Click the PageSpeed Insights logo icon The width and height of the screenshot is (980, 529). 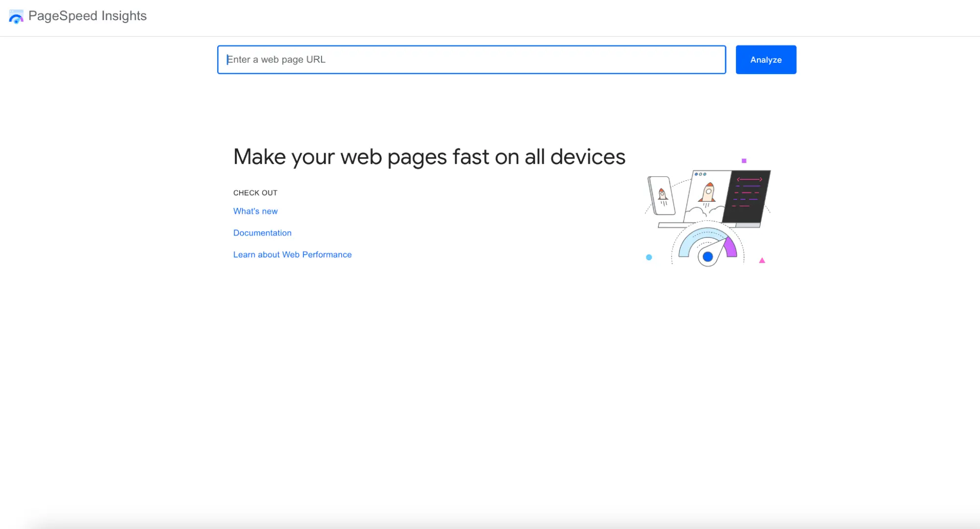click(16, 16)
